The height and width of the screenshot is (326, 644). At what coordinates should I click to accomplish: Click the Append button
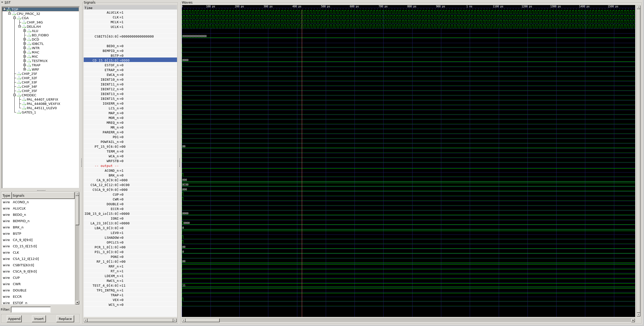[14, 319]
